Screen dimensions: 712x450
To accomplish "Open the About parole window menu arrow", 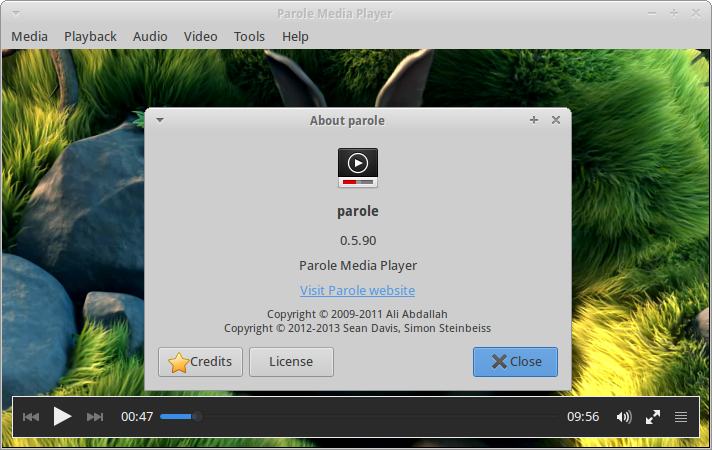I will tap(160, 120).
